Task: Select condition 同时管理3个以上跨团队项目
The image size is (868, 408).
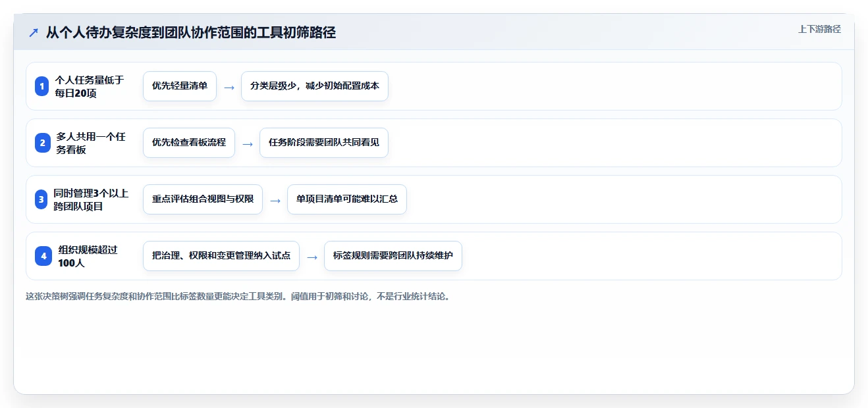Action: 91,199
